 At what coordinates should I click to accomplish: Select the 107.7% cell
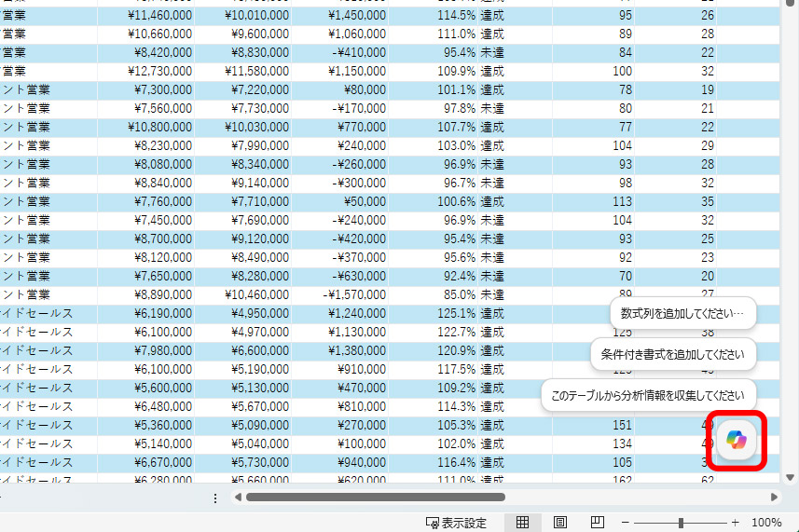coord(434,128)
